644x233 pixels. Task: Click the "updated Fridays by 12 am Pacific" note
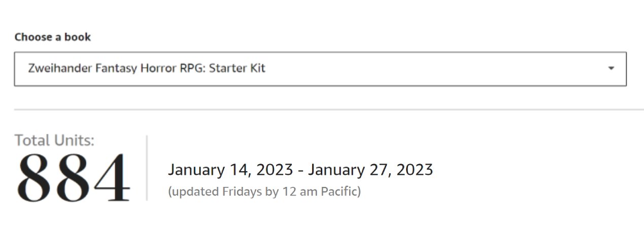(264, 192)
